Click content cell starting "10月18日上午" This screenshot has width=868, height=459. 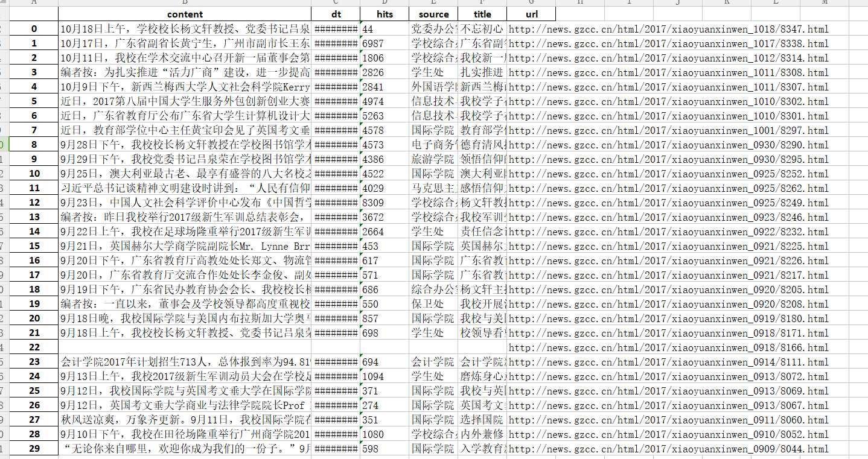click(185, 28)
